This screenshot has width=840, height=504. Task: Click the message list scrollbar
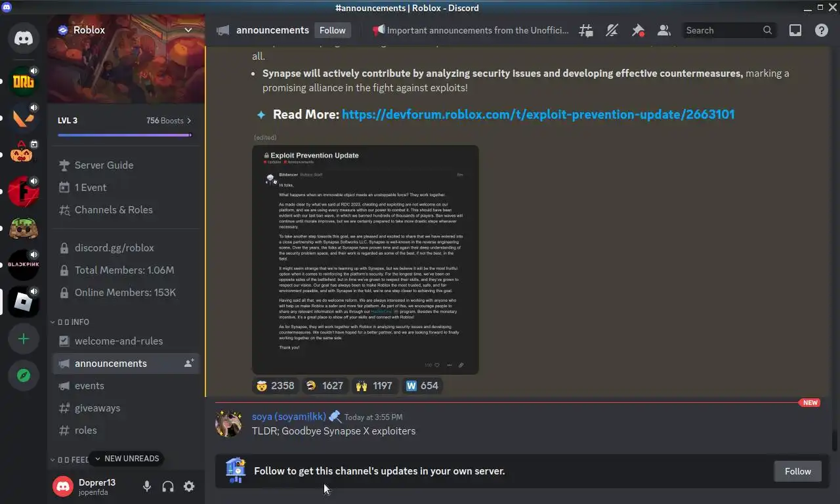tap(835, 440)
